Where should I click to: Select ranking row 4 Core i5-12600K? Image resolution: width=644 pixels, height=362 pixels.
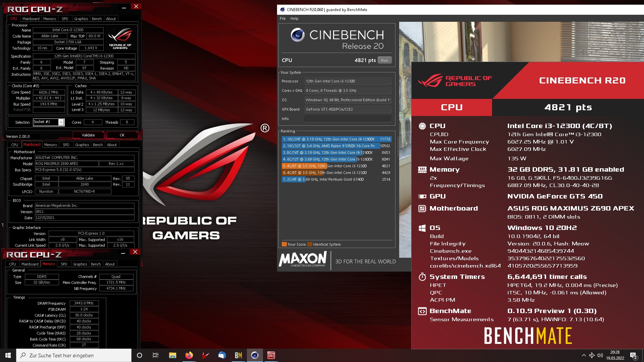point(336,159)
